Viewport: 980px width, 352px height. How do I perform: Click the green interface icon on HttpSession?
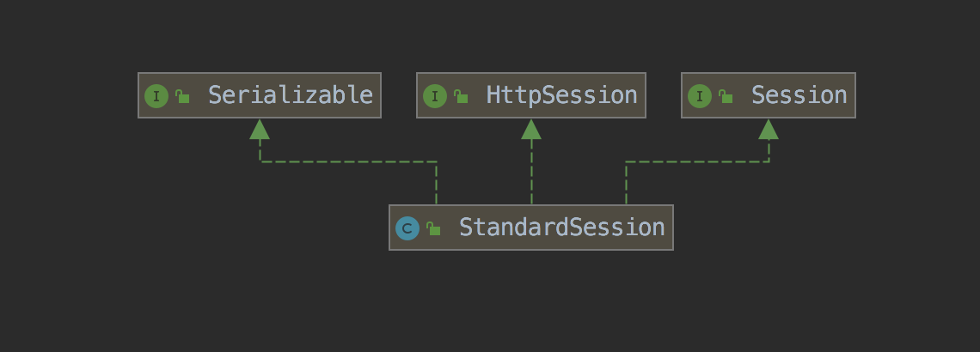pos(435,96)
